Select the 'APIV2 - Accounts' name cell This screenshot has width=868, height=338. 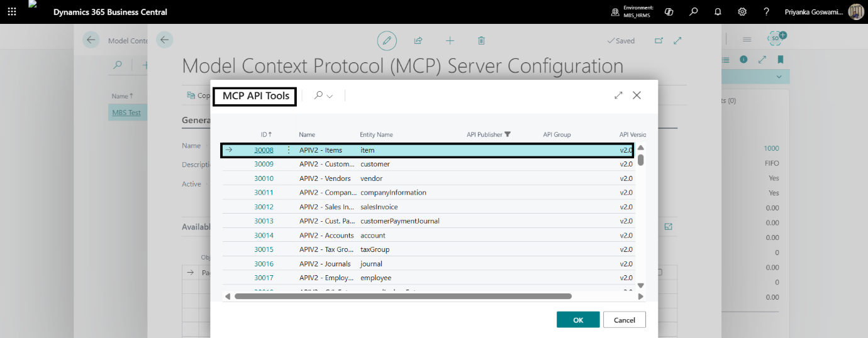(326, 235)
